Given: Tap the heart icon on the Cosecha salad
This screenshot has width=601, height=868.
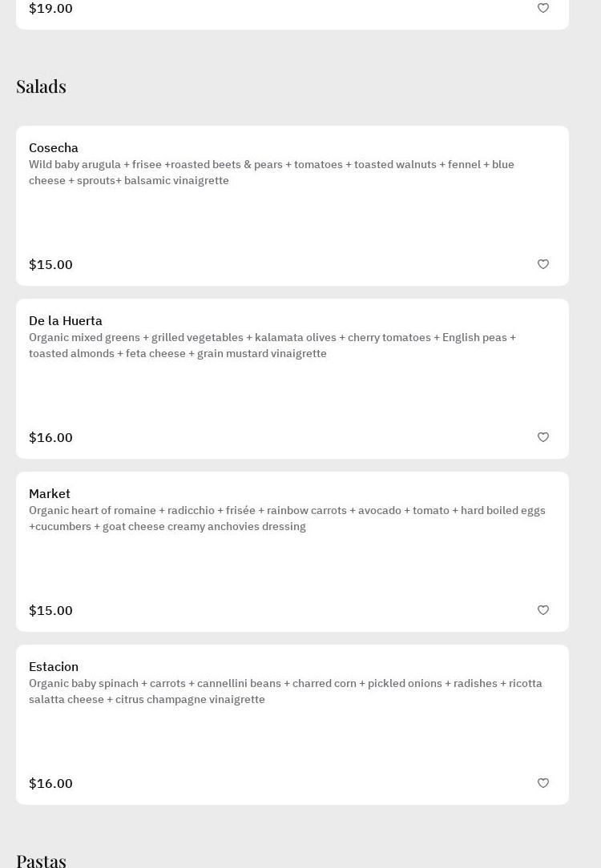Looking at the screenshot, I should tap(543, 264).
